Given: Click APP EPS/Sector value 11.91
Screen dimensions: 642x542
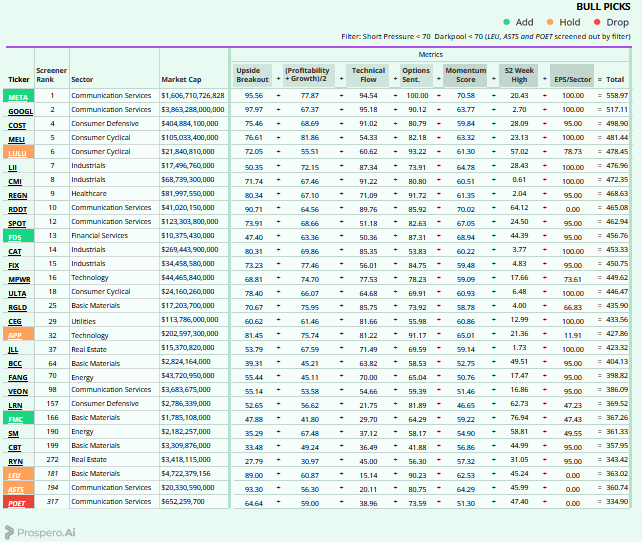Looking at the screenshot, I should coord(572,335).
